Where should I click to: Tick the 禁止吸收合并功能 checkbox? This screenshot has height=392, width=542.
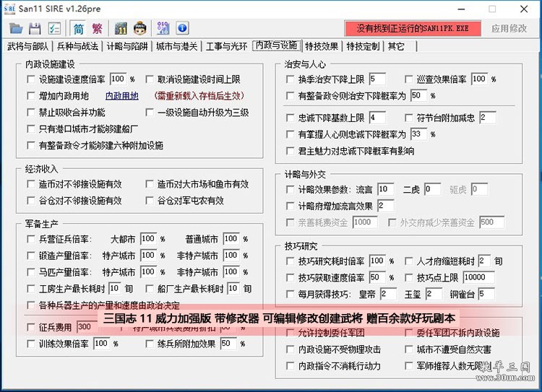[31, 112]
